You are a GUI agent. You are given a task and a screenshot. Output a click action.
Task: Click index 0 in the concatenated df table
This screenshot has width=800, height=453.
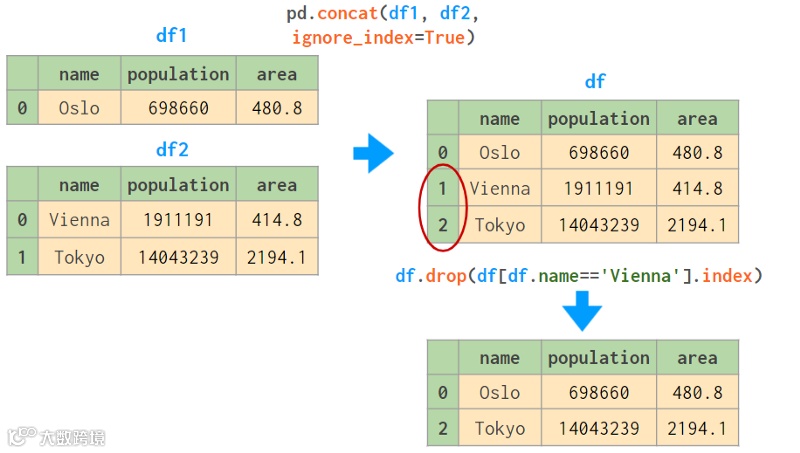442,152
